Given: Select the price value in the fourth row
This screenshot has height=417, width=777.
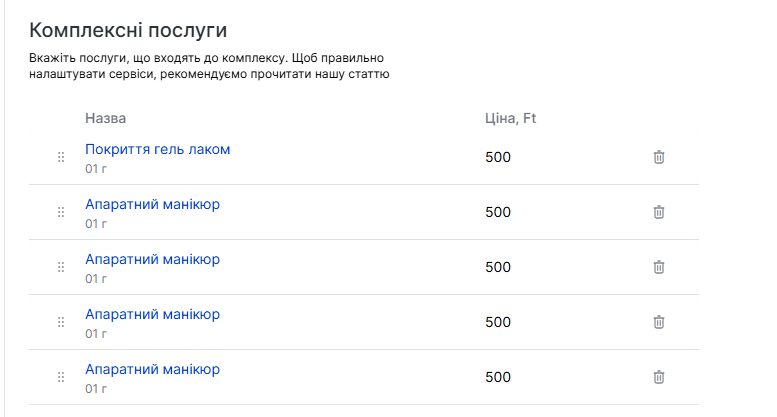Looking at the screenshot, I should click(498, 322).
